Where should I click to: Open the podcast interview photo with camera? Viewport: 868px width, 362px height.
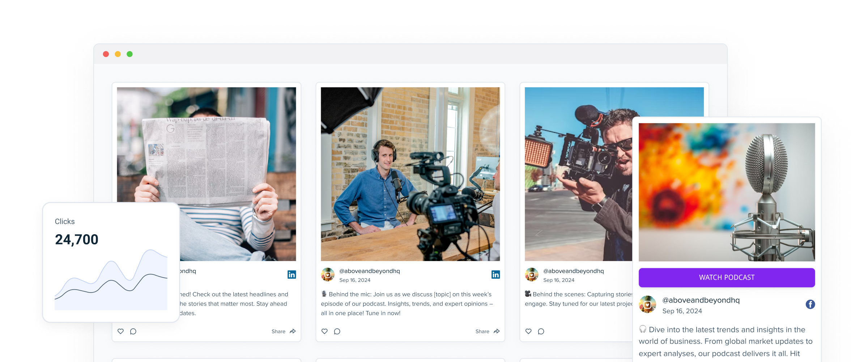click(x=410, y=174)
